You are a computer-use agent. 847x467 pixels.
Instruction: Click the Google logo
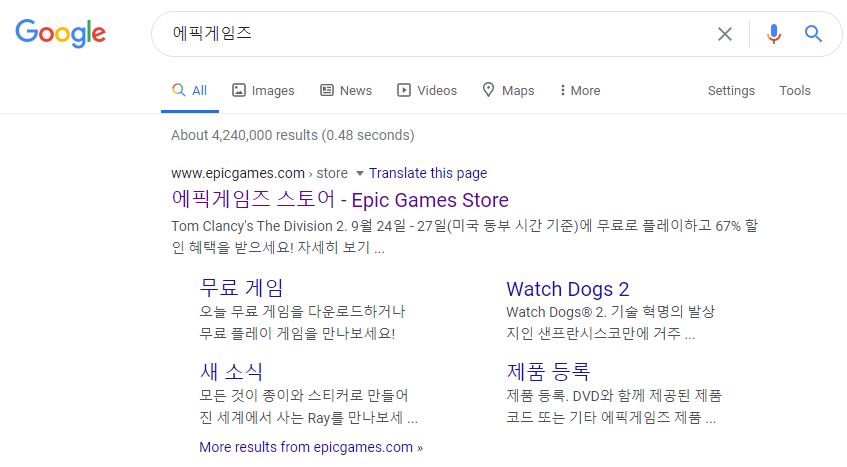pos(60,33)
